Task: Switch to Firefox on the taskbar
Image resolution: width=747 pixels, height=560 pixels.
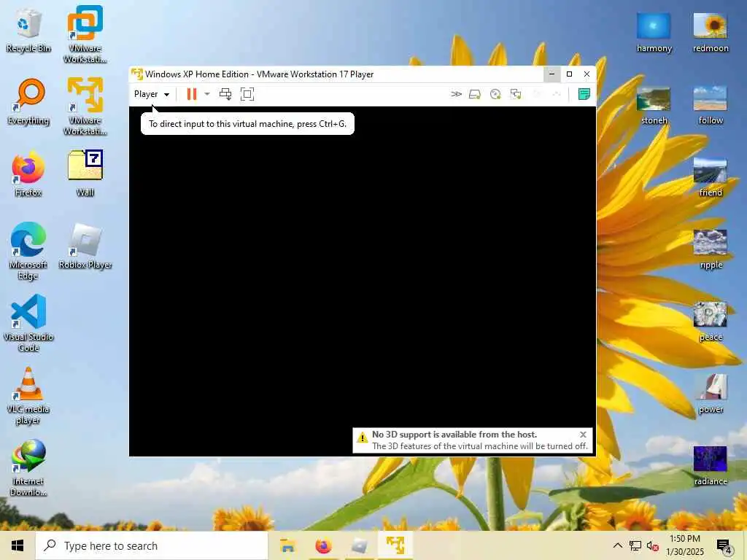Action: coord(323,545)
